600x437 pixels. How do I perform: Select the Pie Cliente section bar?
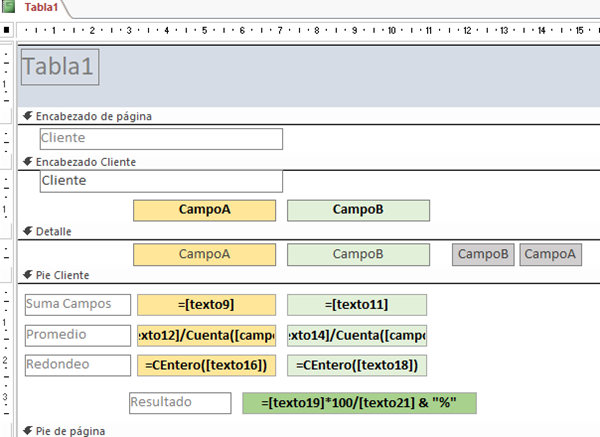(308, 275)
